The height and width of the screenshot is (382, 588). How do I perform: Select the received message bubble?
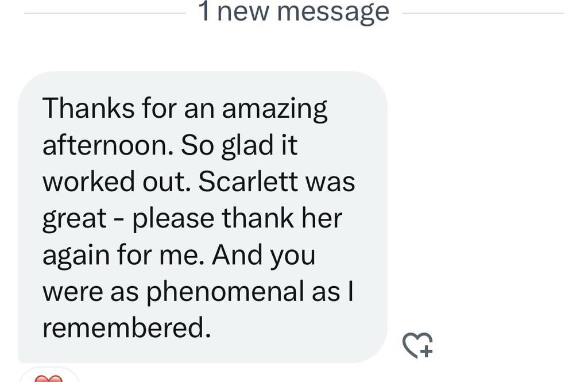(203, 217)
